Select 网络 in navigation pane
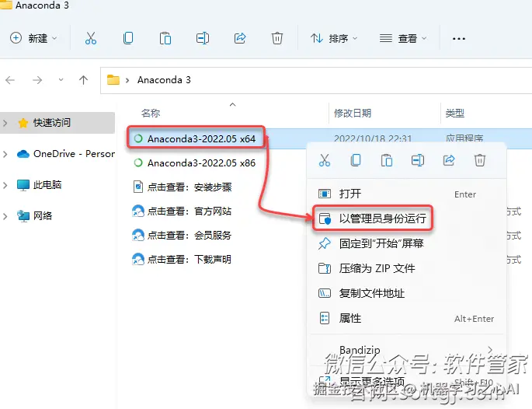 35,215
